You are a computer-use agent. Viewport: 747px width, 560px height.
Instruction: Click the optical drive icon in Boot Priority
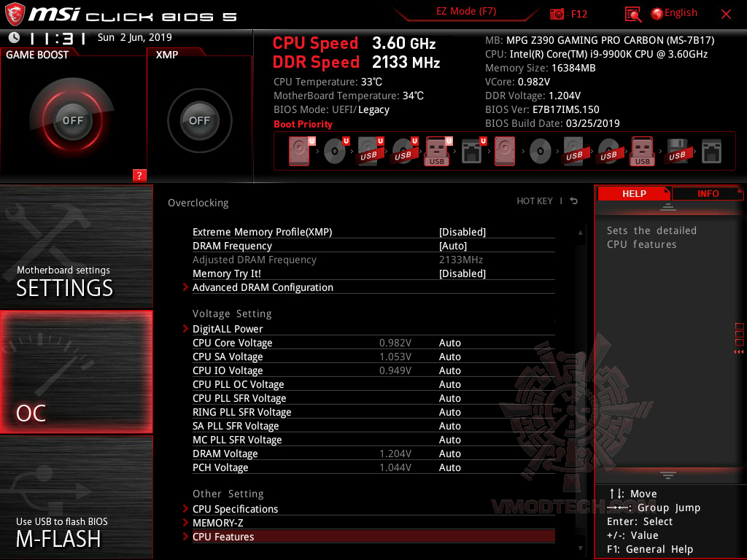[335, 150]
